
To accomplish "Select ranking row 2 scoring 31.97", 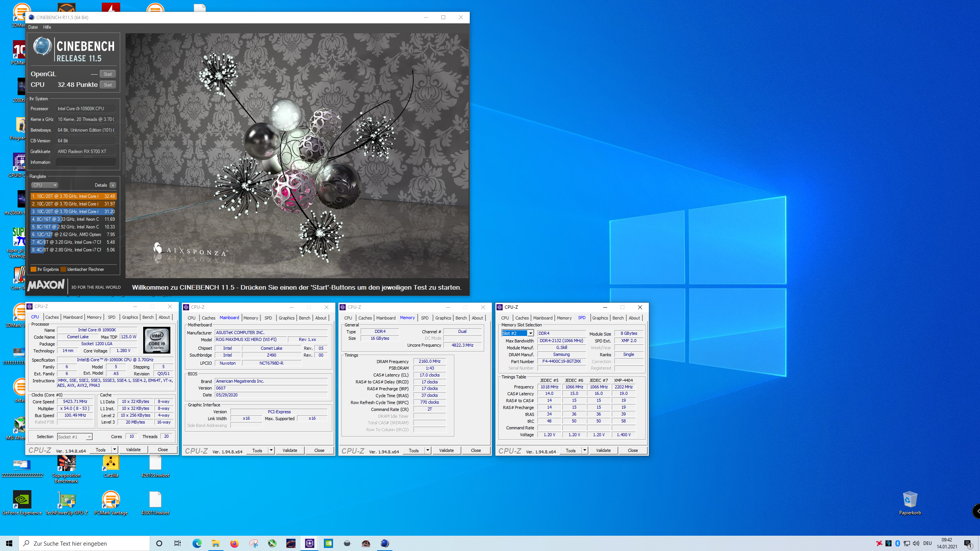I will click(x=73, y=204).
